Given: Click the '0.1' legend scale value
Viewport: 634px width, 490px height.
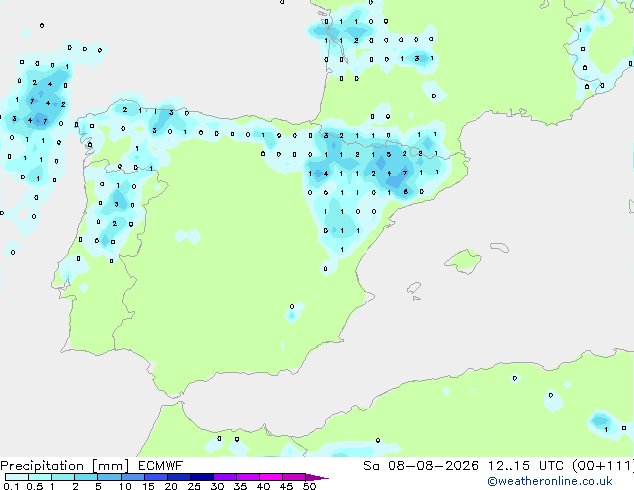Looking at the screenshot, I should coord(11,486).
